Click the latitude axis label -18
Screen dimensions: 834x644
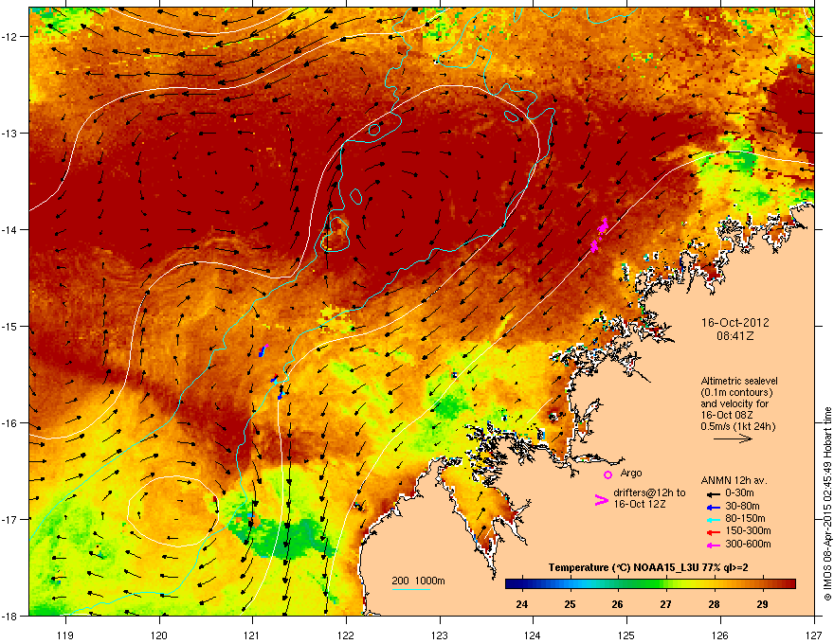[x=10, y=616]
